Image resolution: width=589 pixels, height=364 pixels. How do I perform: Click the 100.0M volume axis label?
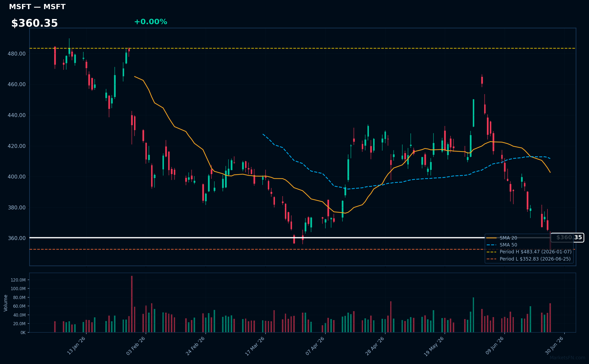click(x=18, y=289)
